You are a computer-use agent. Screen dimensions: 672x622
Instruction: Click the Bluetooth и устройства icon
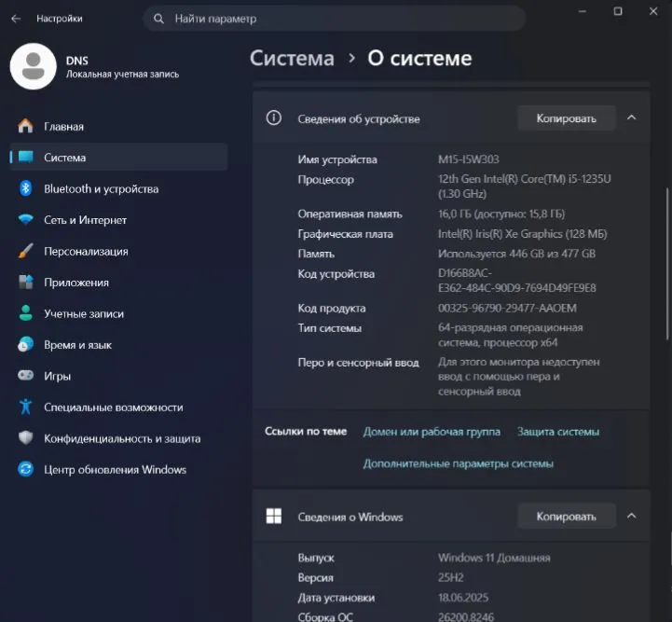(x=26, y=188)
